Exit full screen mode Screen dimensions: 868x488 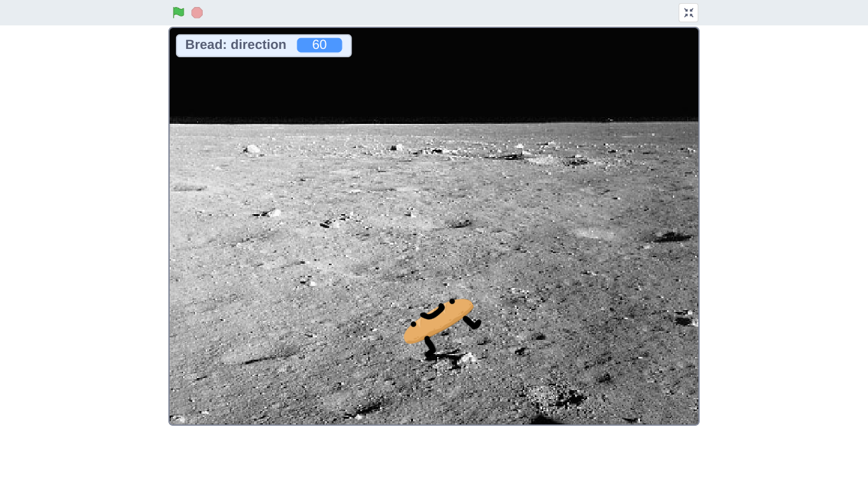point(688,13)
